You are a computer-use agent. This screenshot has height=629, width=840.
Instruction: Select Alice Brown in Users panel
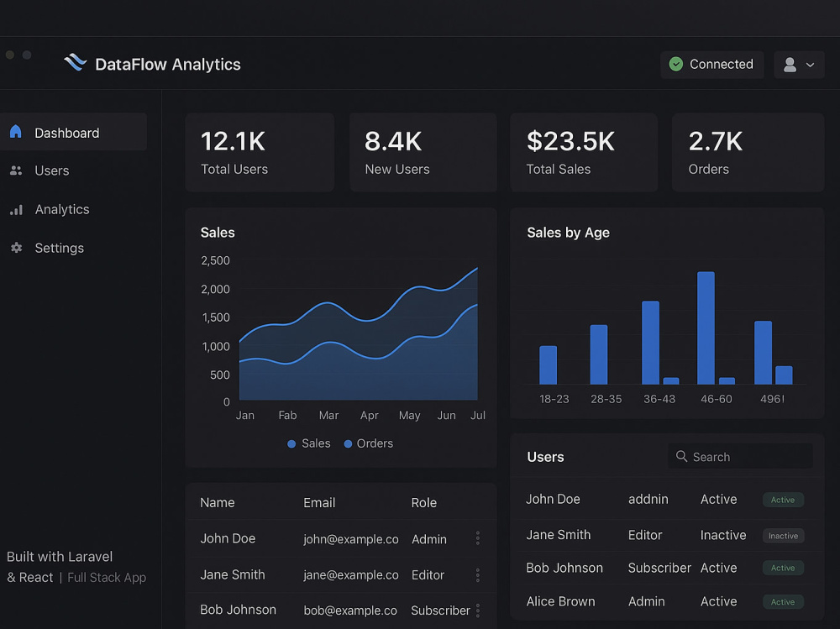[560, 601]
